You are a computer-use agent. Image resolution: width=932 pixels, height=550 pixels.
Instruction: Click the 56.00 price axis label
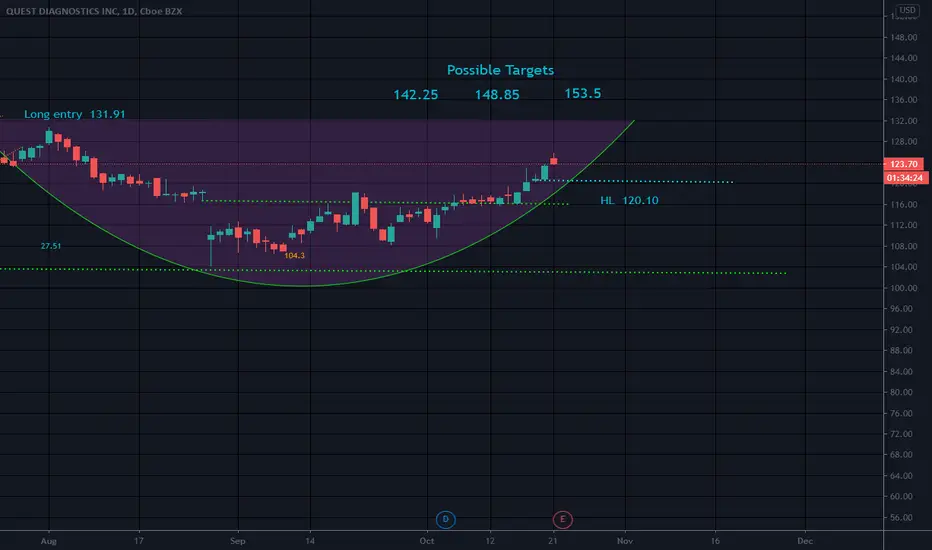(x=903, y=517)
